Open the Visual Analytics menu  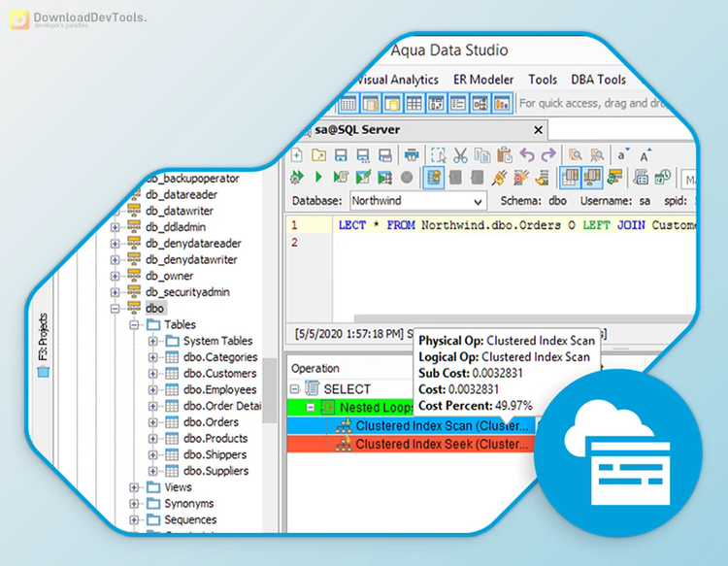point(397,80)
